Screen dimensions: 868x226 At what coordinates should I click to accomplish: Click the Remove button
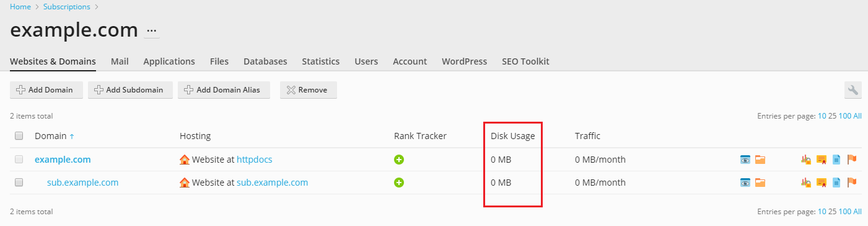pos(308,90)
